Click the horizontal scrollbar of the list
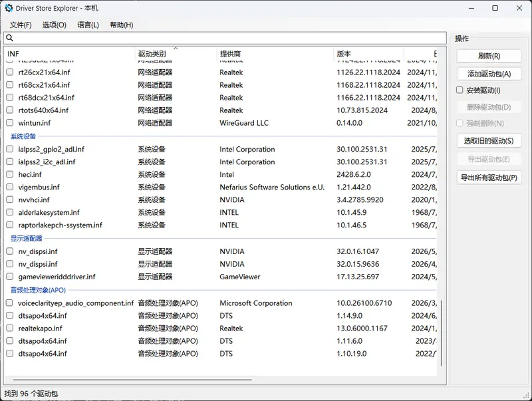This screenshot has width=532, height=401. pos(132,380)
